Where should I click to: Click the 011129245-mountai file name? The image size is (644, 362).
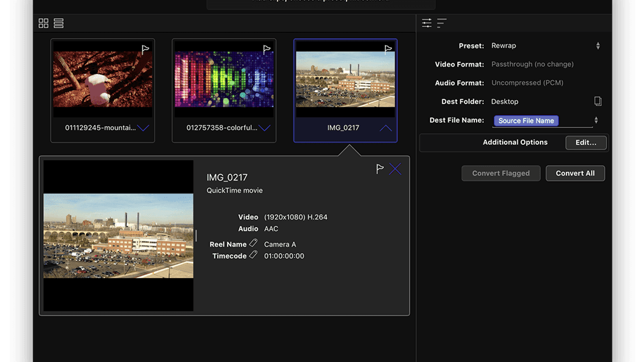pos(100,128)
